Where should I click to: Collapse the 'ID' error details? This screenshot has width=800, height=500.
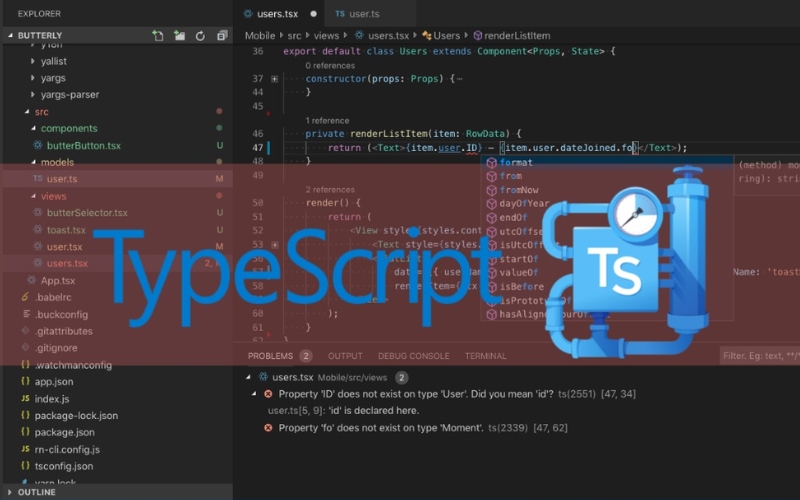254,394
